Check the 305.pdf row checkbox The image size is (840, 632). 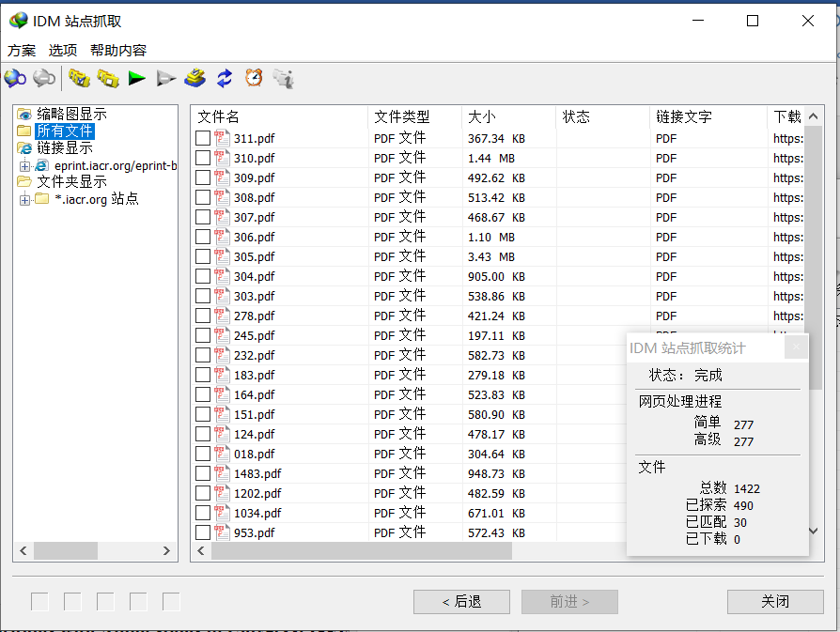[x=203, y=256]
